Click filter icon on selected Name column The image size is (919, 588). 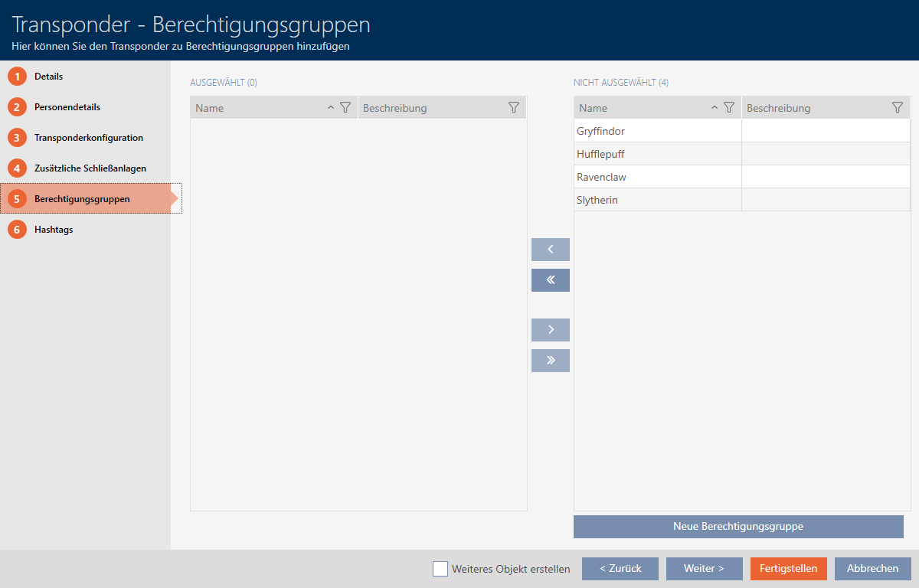coord(345,108)
